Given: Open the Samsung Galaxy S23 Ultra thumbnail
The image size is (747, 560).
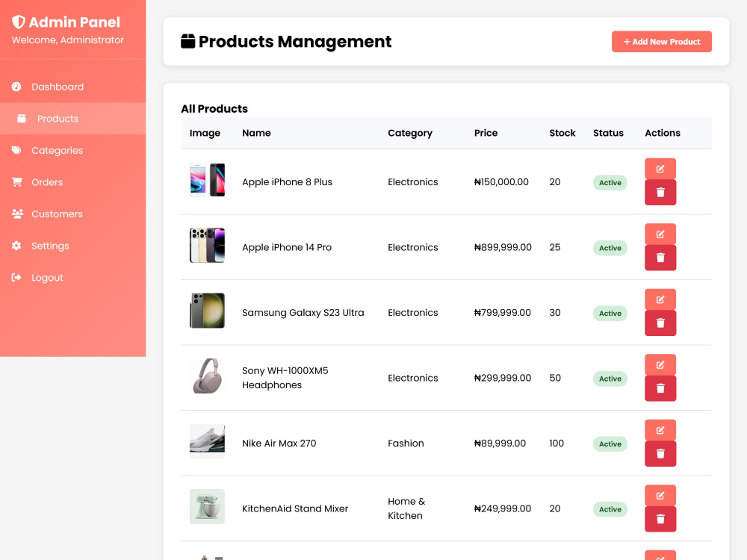Looking at the screenshot, I should click(207, 311).
